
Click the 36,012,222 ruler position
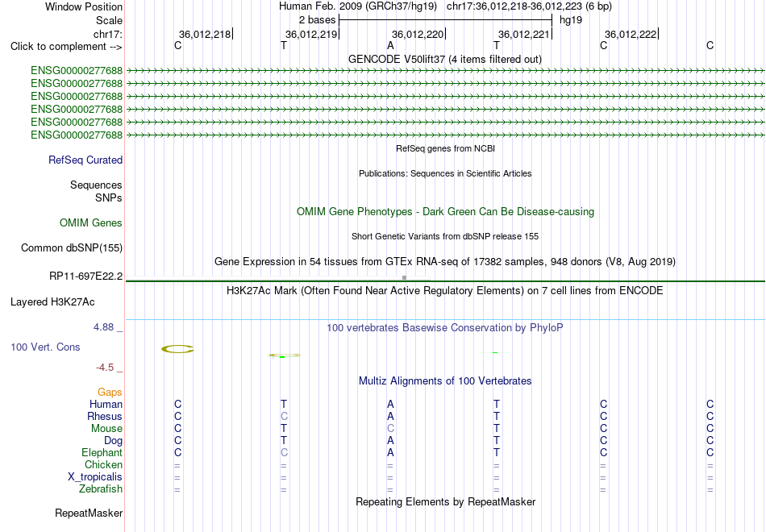point(631,34)
